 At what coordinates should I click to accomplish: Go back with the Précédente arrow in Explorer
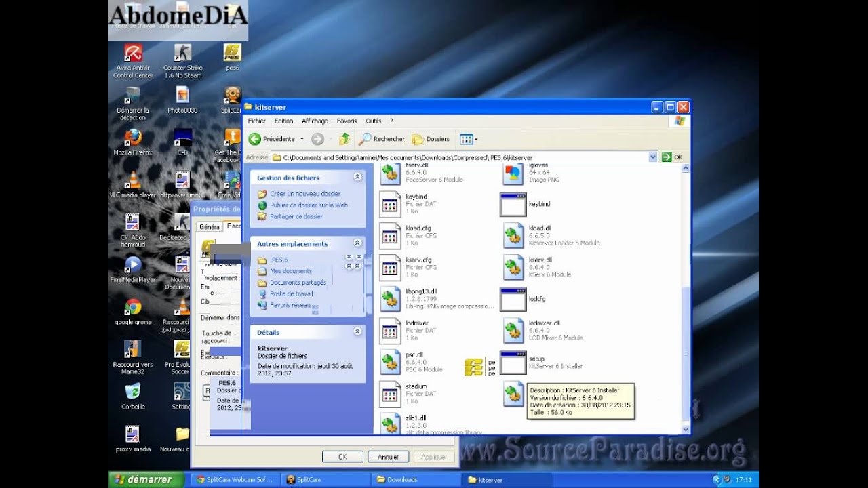pos(272,139)
